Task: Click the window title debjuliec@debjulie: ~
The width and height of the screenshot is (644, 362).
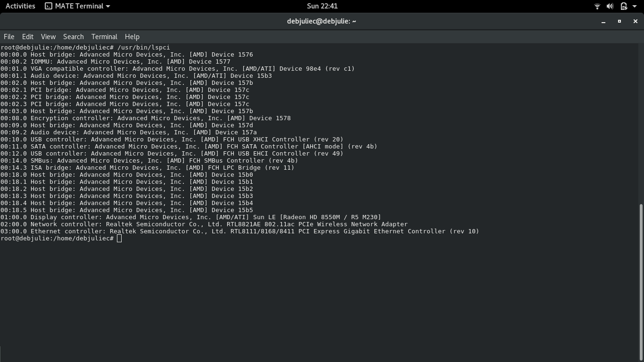Action: [322, 21]
